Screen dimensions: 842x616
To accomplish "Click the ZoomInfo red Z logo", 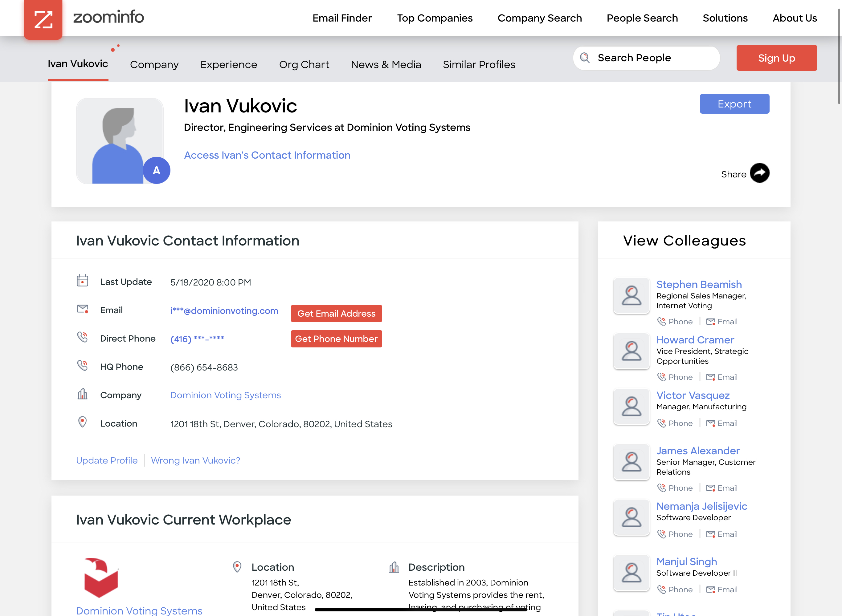I will (43, 19).
